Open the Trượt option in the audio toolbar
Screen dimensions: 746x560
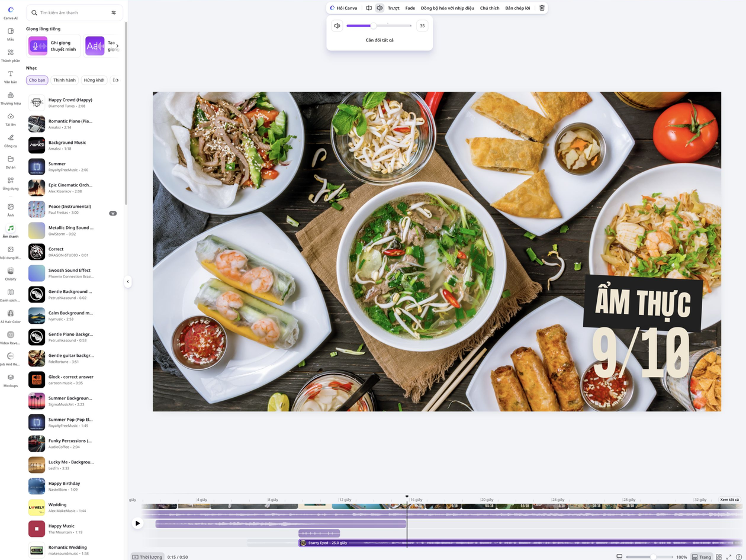click(394, 8)
